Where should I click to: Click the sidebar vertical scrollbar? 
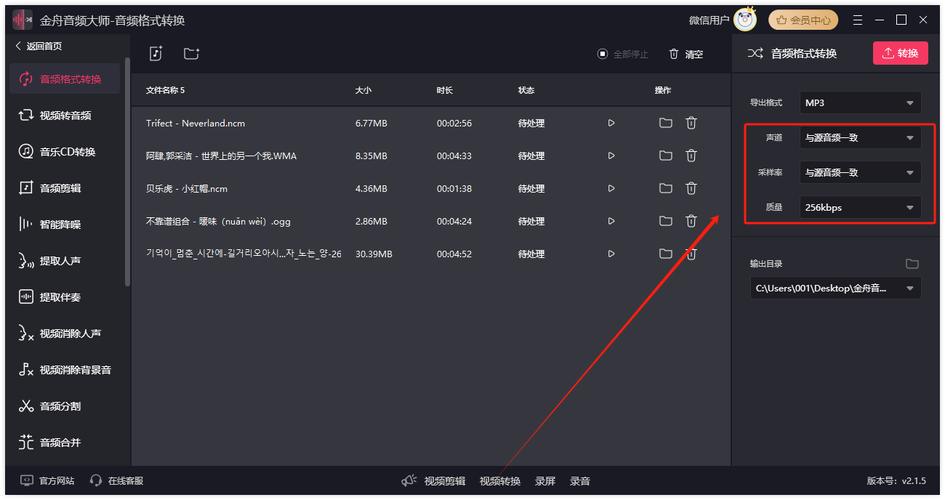coord(127,172)
